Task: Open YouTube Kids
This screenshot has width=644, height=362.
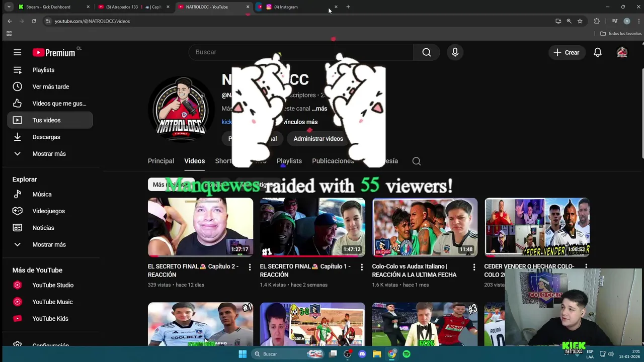Action: [x=50, y=319]
